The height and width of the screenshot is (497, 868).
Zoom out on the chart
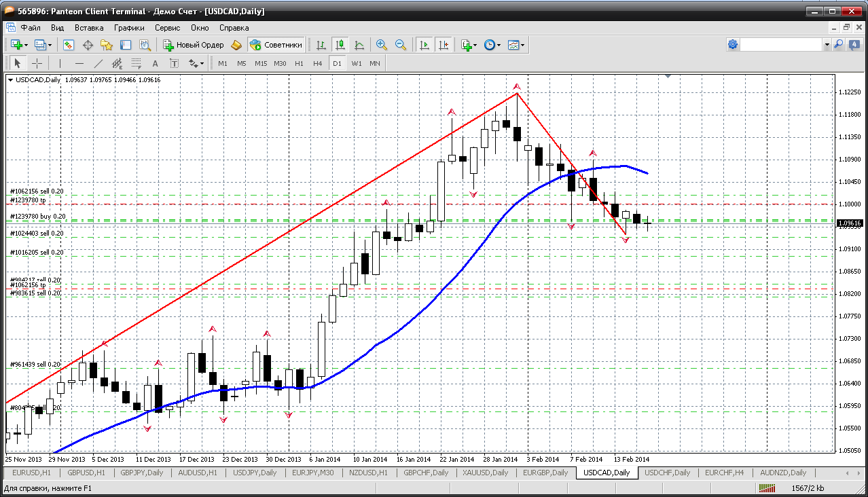click(x=401, y=45)
